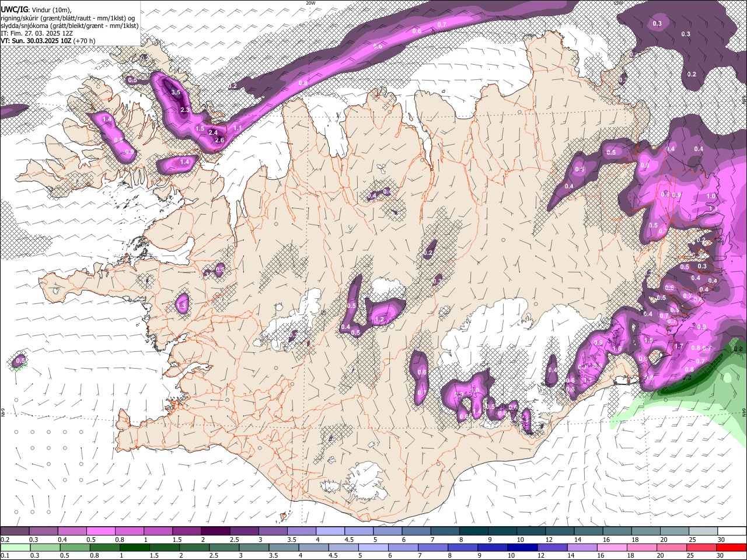Viewport: 747px width, 560px height.
Task: Select the dark purple 2 swatch, upper legend
Action: (215, 531)
